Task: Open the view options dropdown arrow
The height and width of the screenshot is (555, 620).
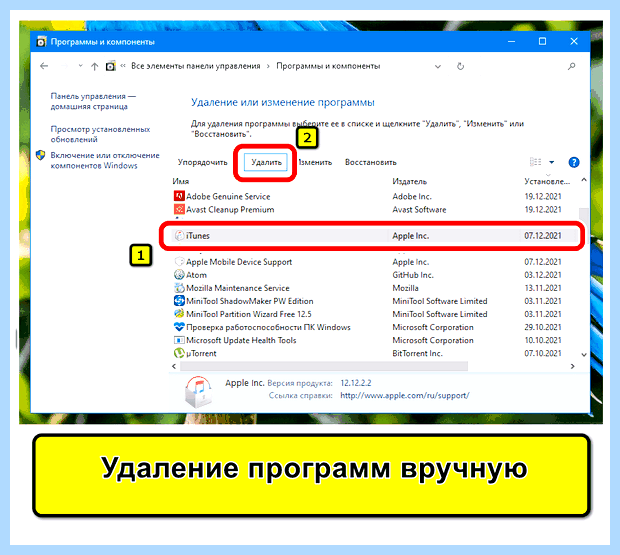Action: point(552,162)
